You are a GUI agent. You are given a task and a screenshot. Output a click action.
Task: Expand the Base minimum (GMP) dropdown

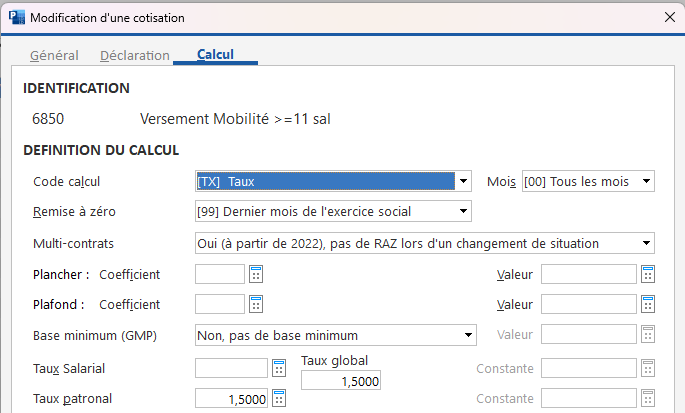pos(467,335)
